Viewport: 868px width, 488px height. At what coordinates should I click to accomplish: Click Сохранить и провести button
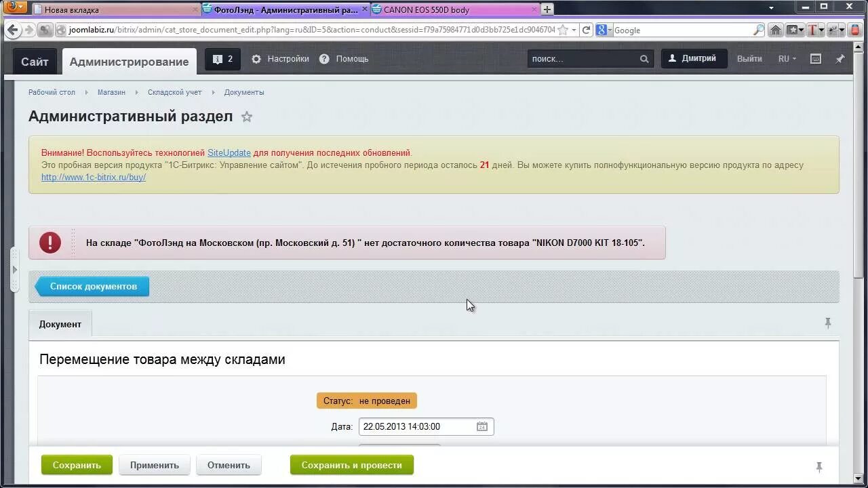coord(352,465)
